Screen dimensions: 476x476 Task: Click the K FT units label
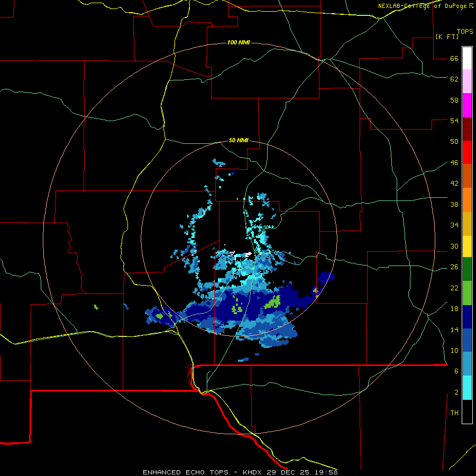click(x=447, y=36)
